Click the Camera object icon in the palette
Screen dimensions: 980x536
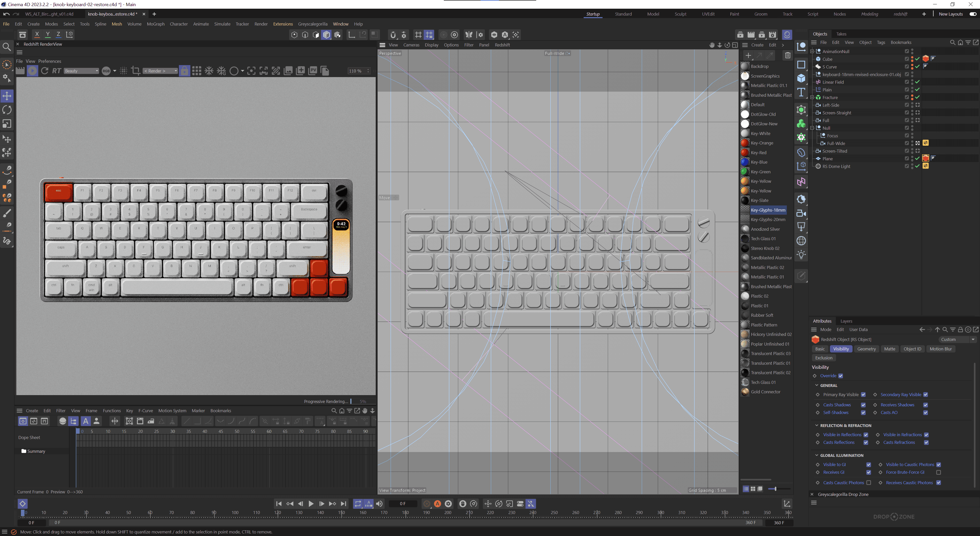[801, 213]
